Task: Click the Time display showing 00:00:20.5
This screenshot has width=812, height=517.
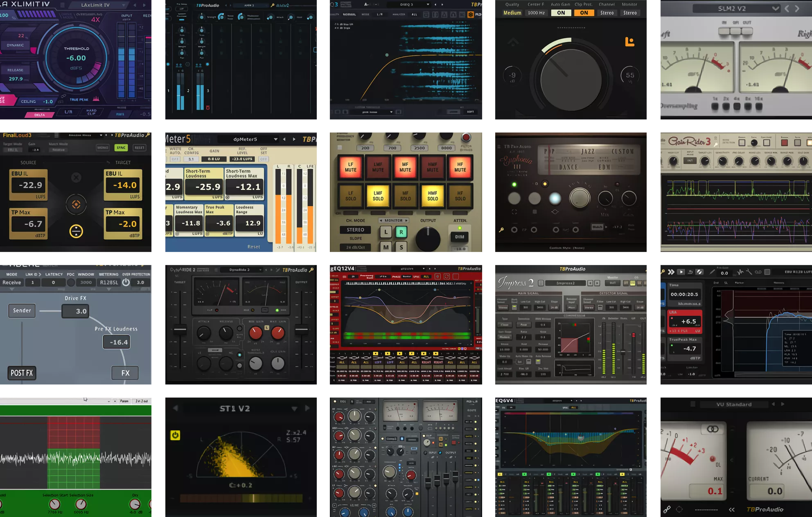Action: (684, 294)
